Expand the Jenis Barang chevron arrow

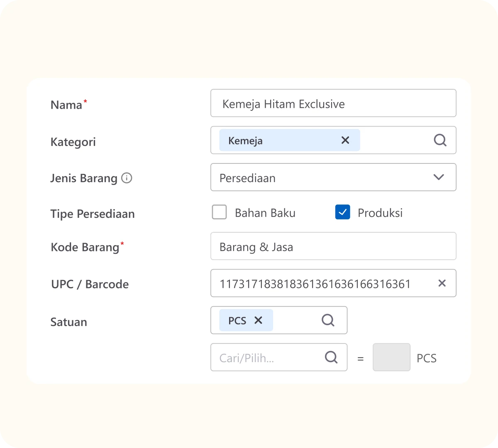point(439,178)
